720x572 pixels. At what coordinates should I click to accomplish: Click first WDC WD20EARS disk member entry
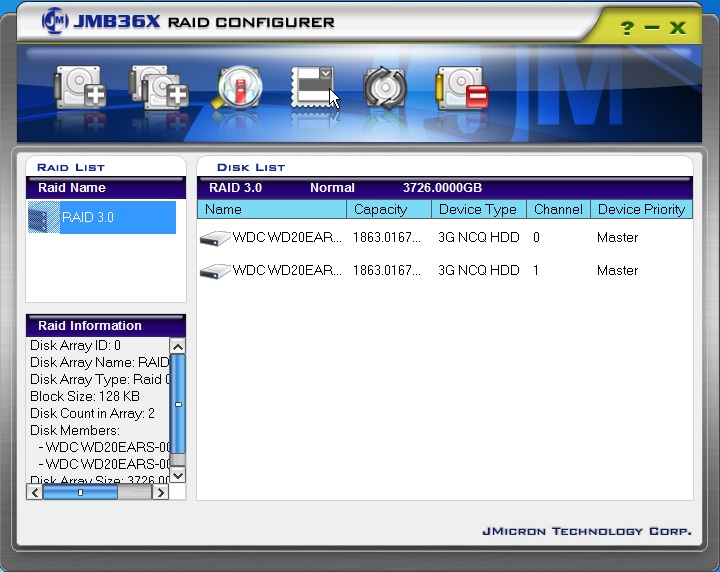104,447
